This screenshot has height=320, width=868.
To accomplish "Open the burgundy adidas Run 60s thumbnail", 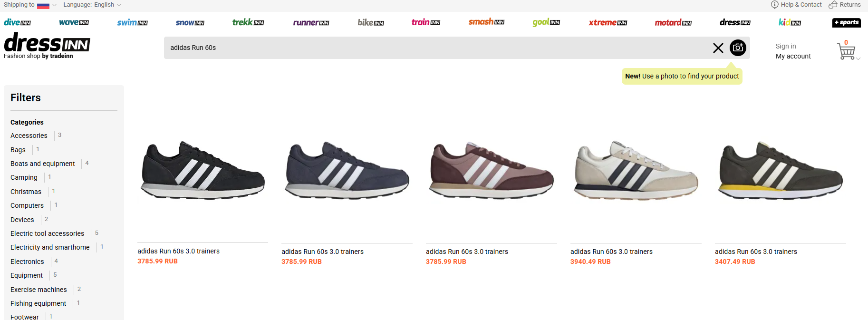I will pyautogui.click(x=492, y=170).
